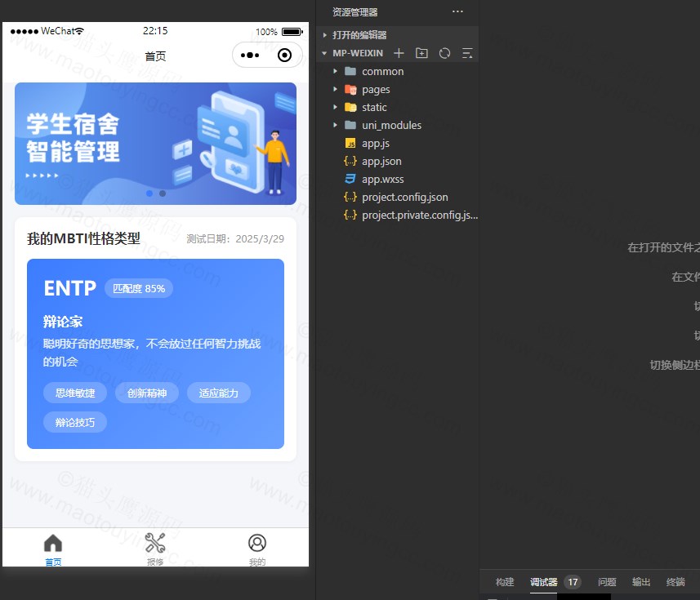Viewport: 700px width, 600px height.
Task: Click the 我的MBTI性格类型 heading
Action: coord(83,238)
